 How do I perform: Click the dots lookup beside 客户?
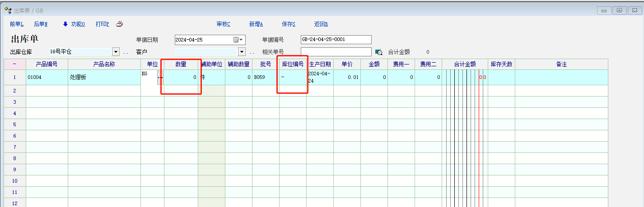click(252, 52)
